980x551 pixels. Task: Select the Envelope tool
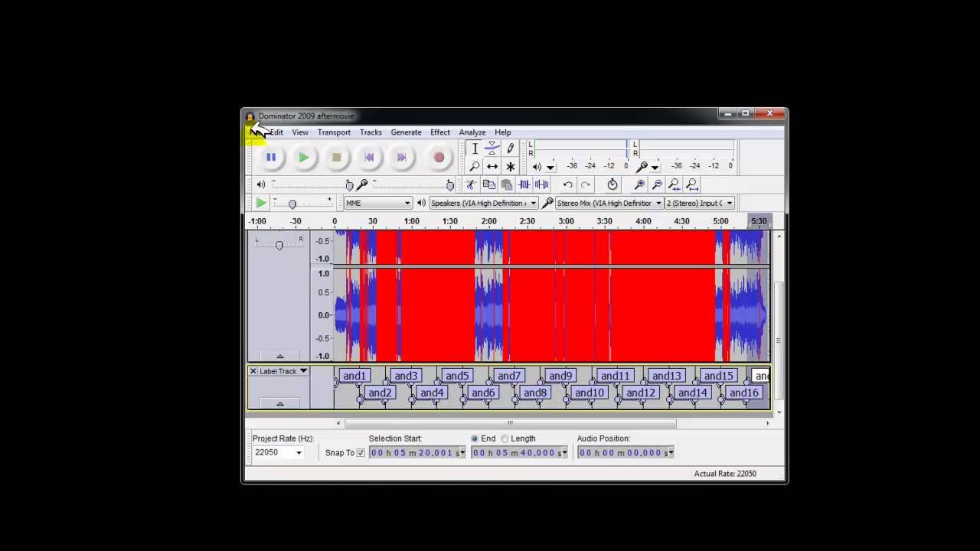492,148
